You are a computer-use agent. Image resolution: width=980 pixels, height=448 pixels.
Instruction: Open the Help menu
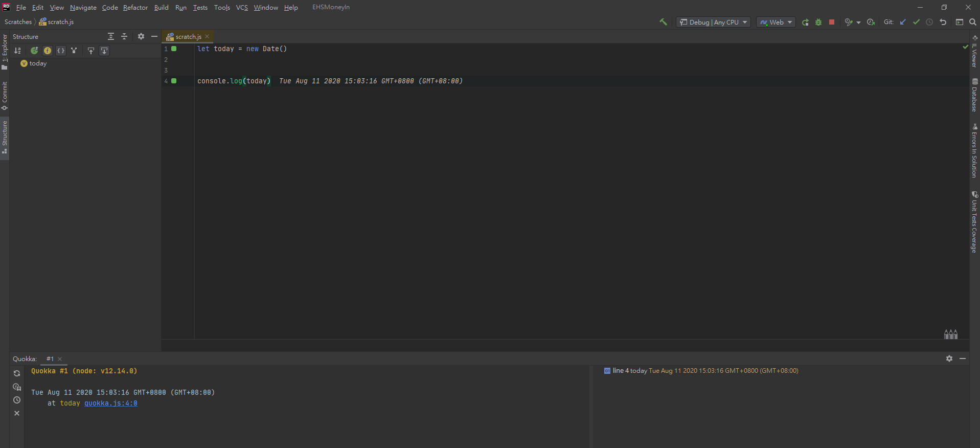[x=291, y=8]
